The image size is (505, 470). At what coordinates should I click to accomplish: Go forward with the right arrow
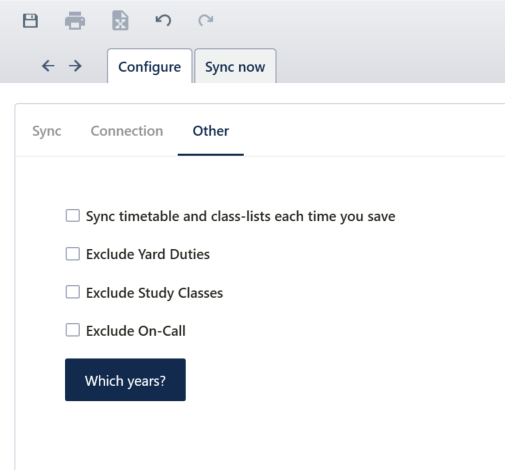click(75, 66)
